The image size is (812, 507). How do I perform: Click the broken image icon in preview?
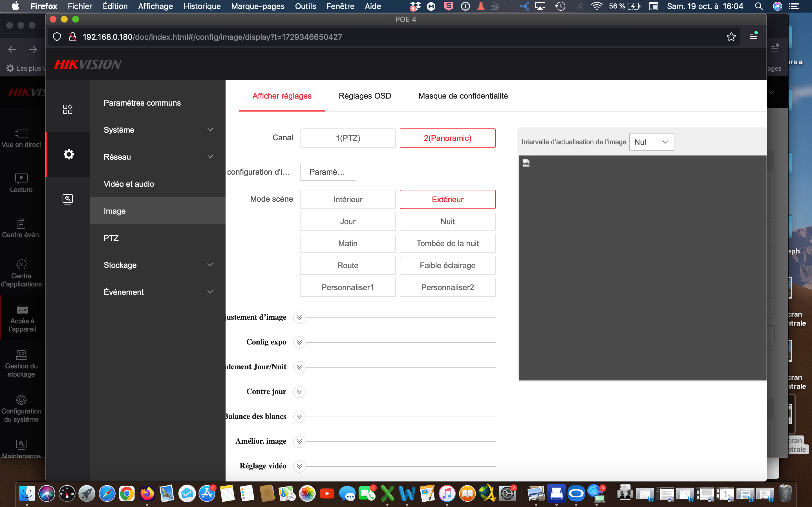click(x=526, y=163)
